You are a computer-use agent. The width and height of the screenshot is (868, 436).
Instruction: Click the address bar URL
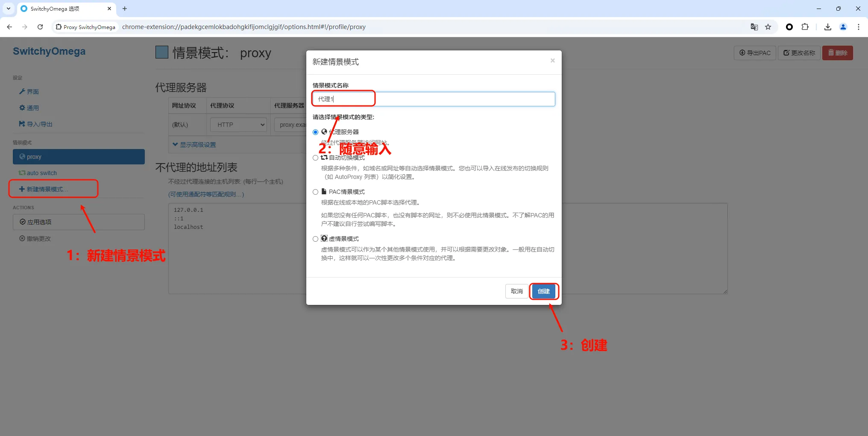click(244, 27)
